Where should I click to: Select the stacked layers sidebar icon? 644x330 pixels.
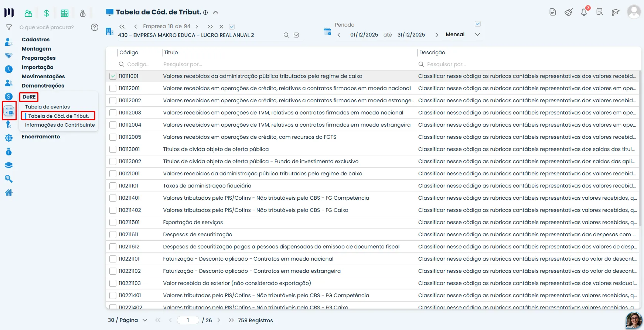coord(9,165)
